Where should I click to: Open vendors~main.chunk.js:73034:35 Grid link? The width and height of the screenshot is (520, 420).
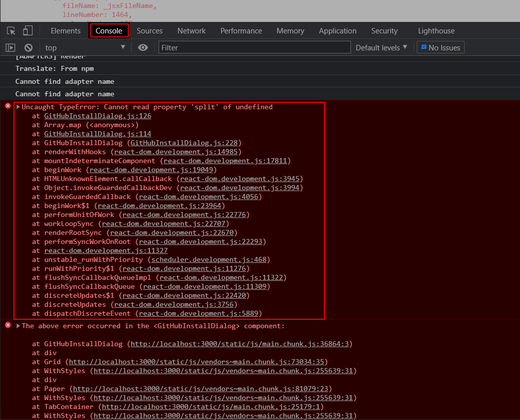tap(196, 362)
